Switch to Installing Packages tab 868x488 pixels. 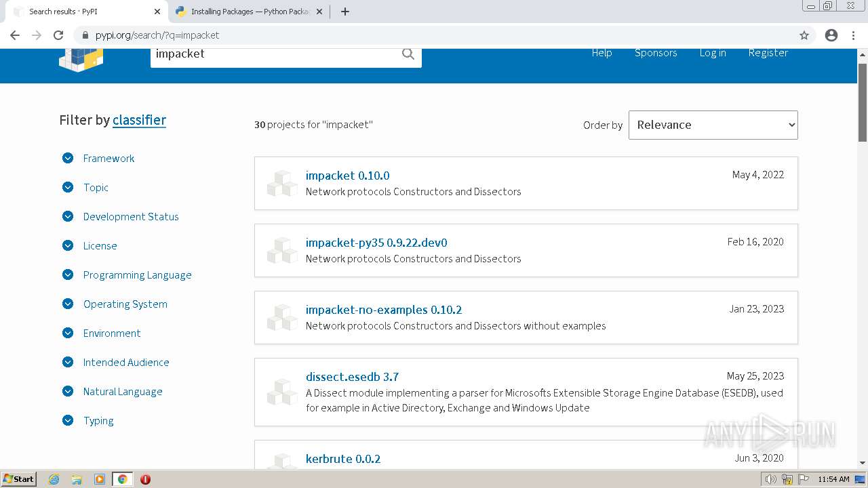click(248, 12)
